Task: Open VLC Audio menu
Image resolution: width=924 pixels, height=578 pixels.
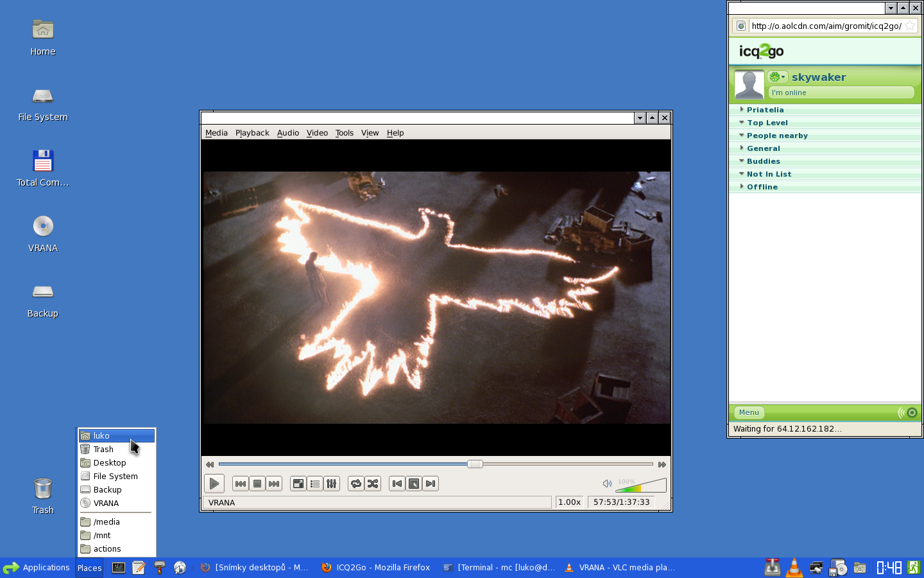Action: point(288,133)
